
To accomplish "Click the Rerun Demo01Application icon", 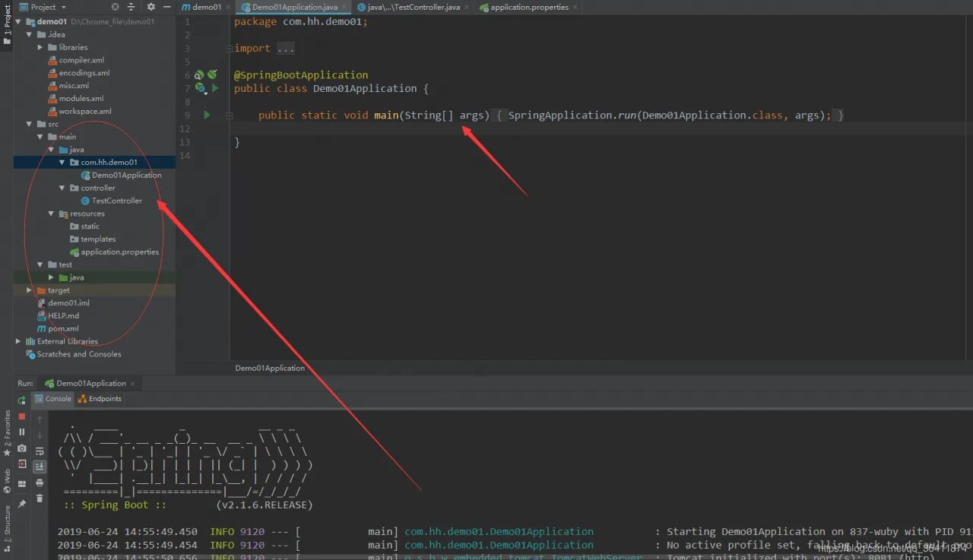I will tap(22, 400).
